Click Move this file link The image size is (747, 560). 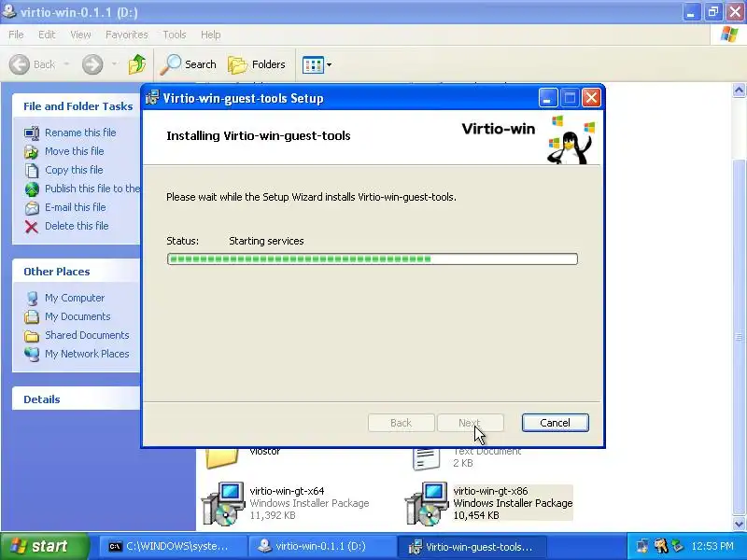[75, 151]
